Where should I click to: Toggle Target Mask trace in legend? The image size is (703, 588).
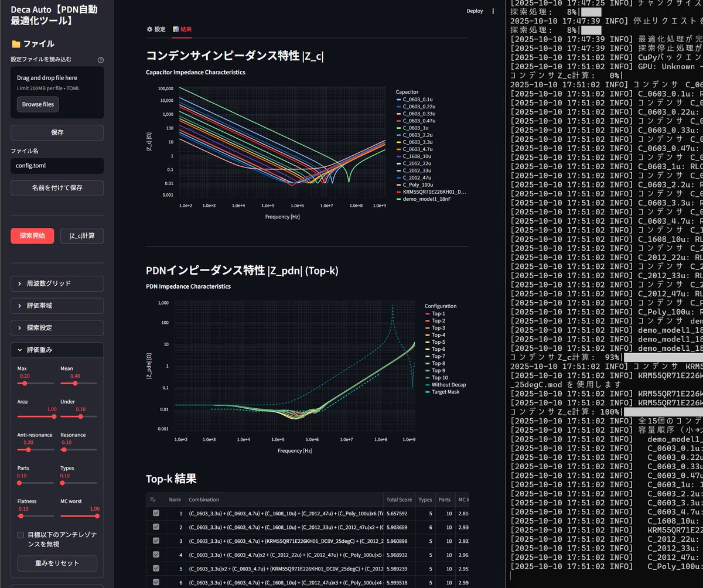click(x=442, y=392)
